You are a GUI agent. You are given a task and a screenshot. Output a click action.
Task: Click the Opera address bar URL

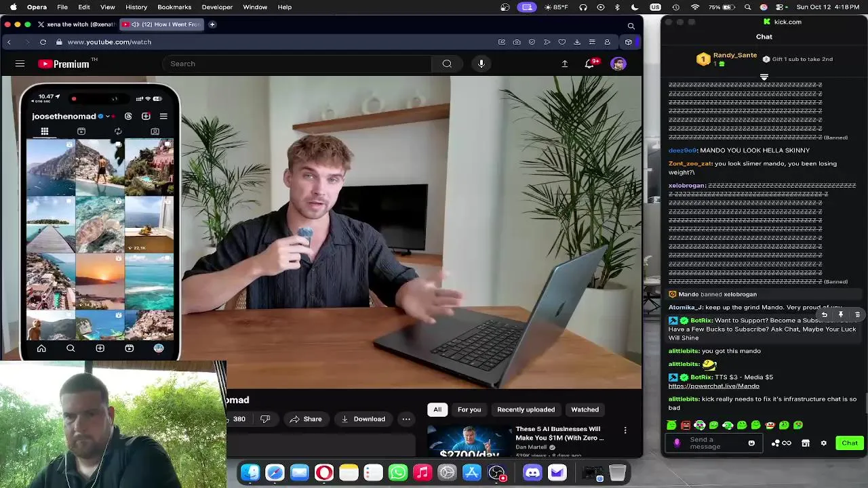point(109,42)
